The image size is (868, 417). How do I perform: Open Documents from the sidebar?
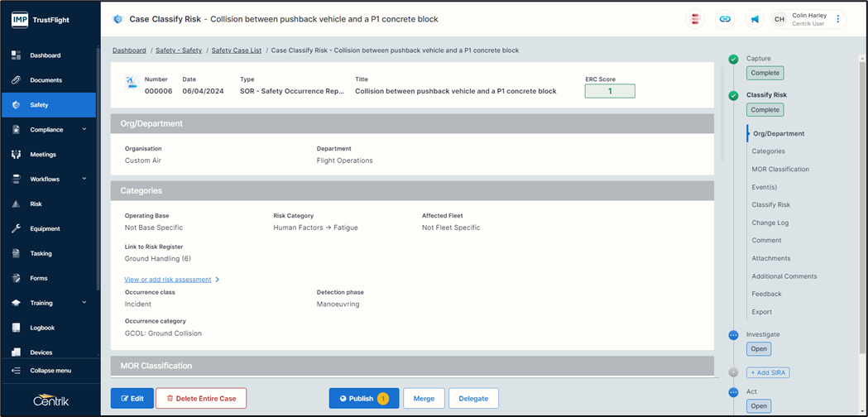[46, 80]
